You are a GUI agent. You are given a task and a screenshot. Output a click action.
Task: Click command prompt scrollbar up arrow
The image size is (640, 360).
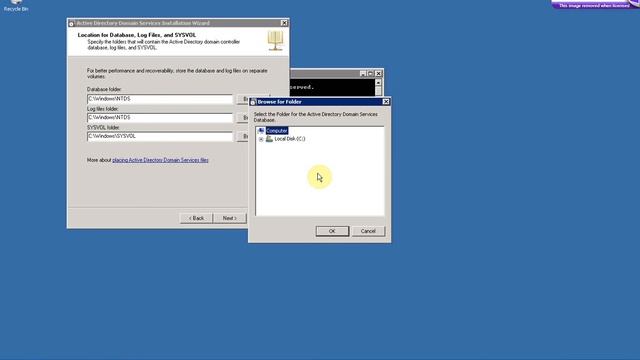point(378,83)
